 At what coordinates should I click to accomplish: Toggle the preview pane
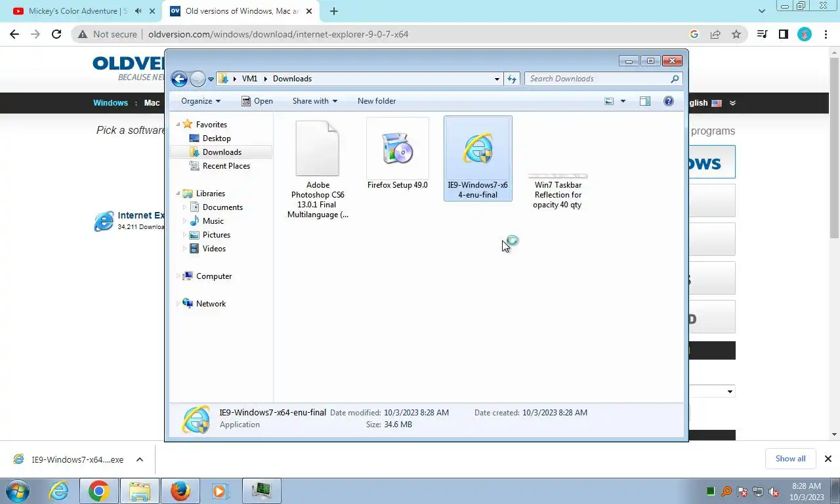[645, 101]
